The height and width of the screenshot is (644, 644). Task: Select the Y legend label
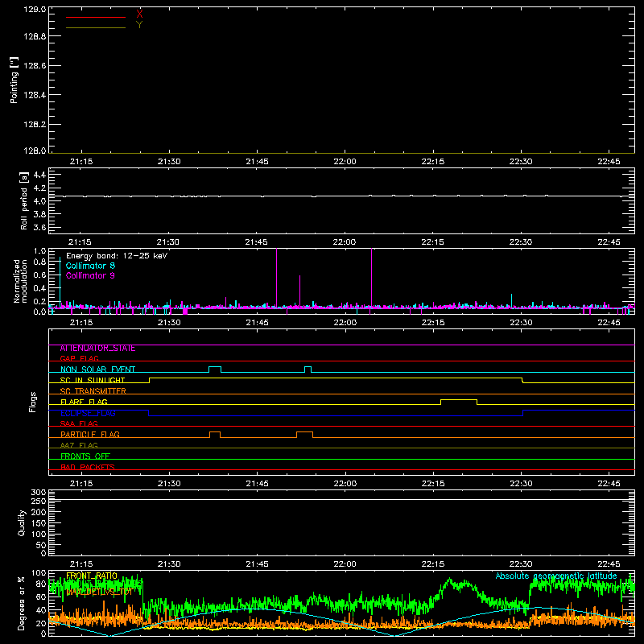(139, 25)
